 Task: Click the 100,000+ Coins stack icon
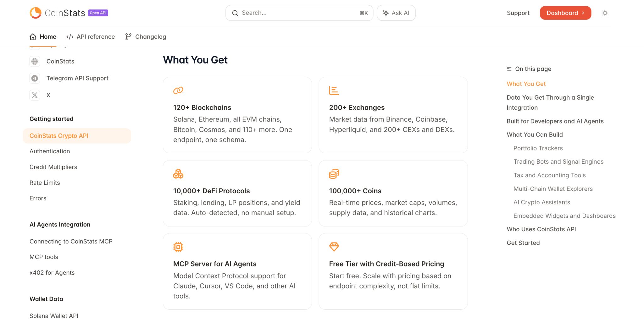[x=334, y=174]
